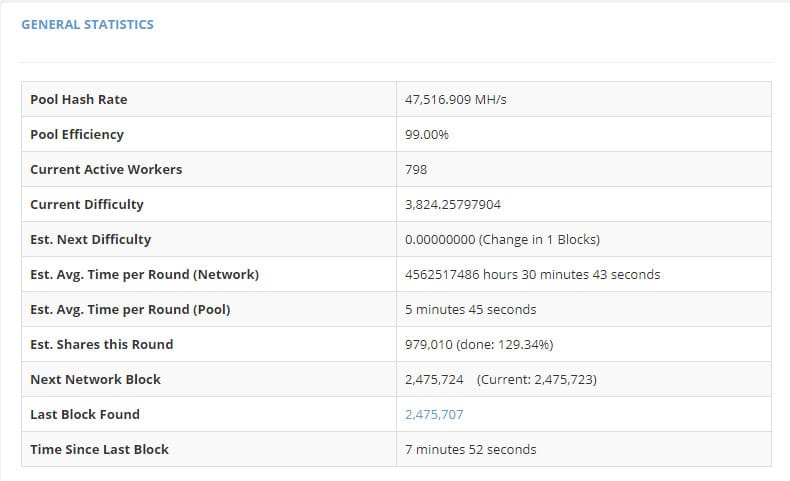
Task: Select the Pool Efficiency label
Action: point(77,134)
